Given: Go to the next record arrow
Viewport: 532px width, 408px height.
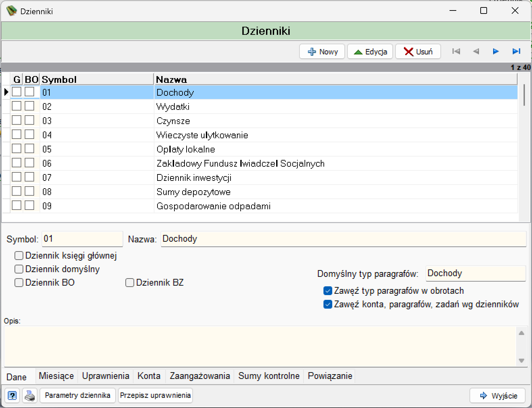Looking at the screenshot, I should tap(496, 51).
